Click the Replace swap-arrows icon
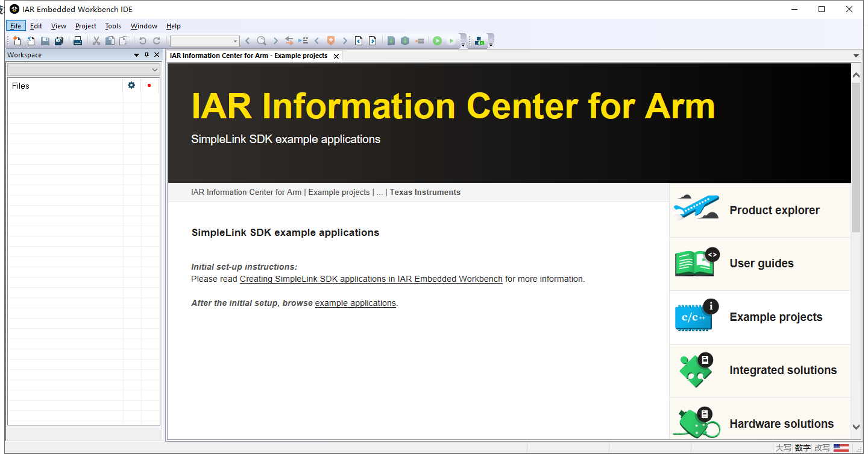This screenshot has height=458, width=868. click(x=289, y=41)
